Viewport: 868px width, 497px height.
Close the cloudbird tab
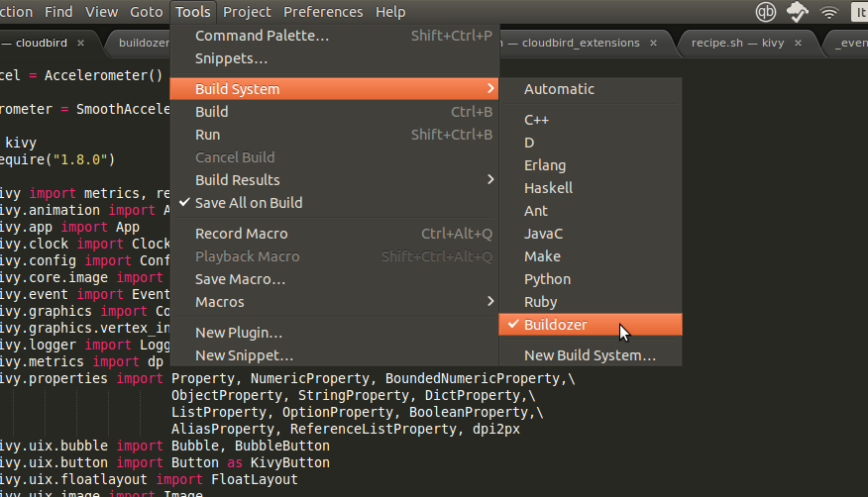pos(81,43)
